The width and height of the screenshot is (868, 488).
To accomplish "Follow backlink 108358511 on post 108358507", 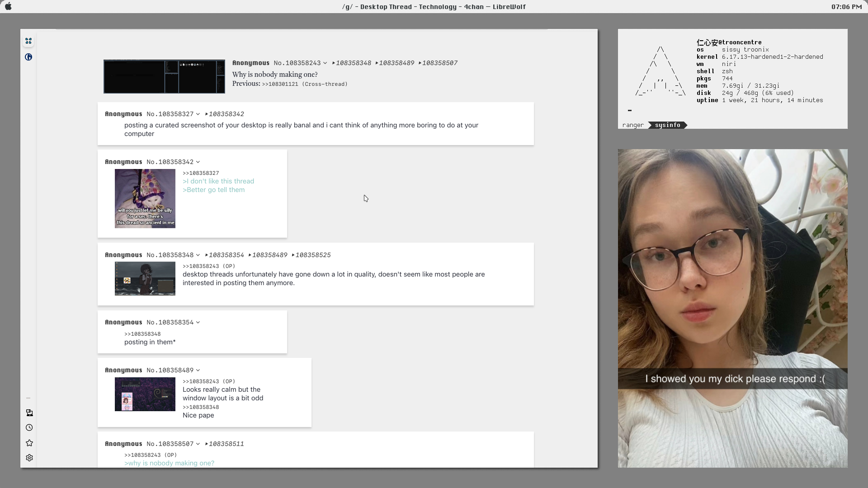I will pos(226,444).
